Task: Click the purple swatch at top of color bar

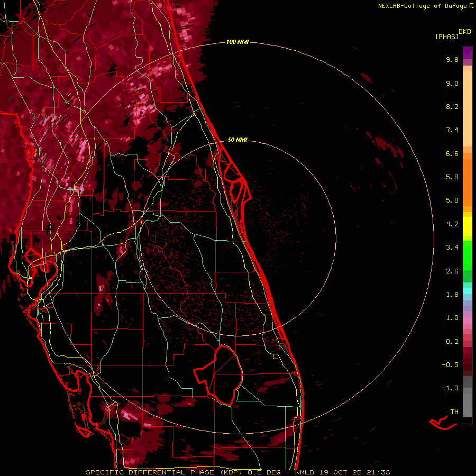Action: click(x=467, y=53)
